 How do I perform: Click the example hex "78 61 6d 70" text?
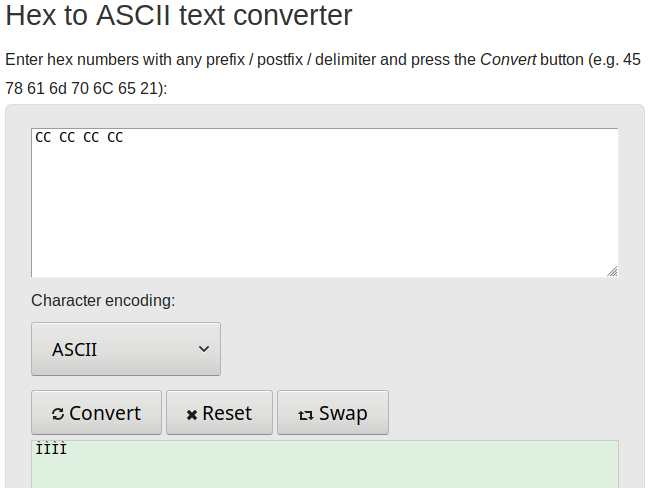[46, 88]
